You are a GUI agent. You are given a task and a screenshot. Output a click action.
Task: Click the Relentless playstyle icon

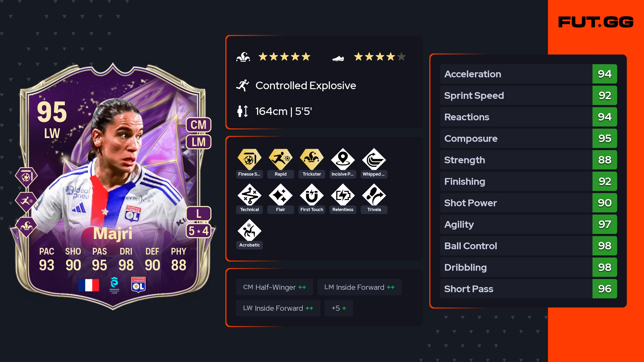tap(343, 195)
